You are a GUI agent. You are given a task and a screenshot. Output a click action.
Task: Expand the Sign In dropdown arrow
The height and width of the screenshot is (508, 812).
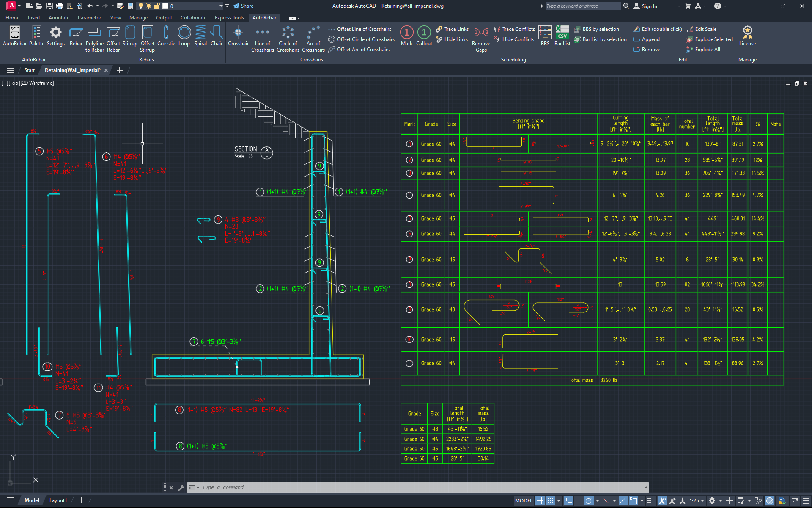point(679,6)
